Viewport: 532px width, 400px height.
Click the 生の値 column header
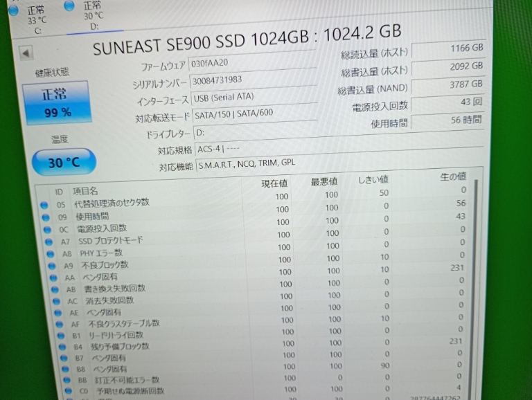coord(453,176)
